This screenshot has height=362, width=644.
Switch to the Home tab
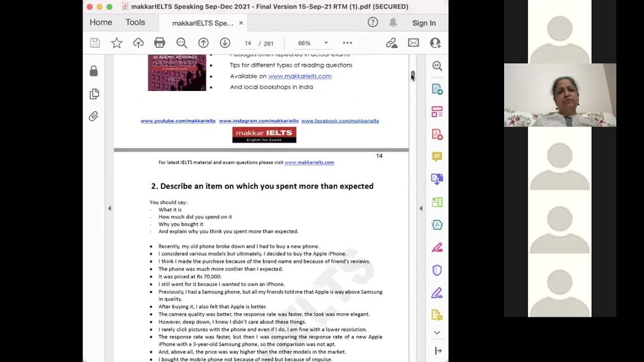[101, 23]
